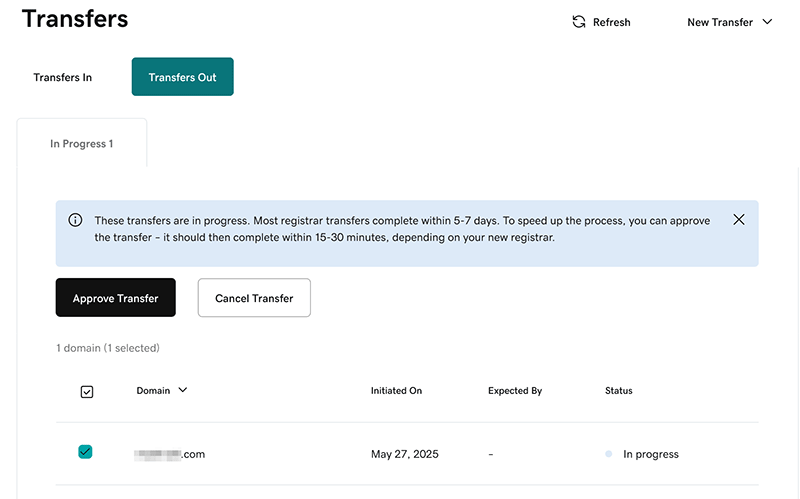The height and width of the screenshot is (499, 800).
Task: Click the Transfers page heading
Action: (x=75, y=19)
